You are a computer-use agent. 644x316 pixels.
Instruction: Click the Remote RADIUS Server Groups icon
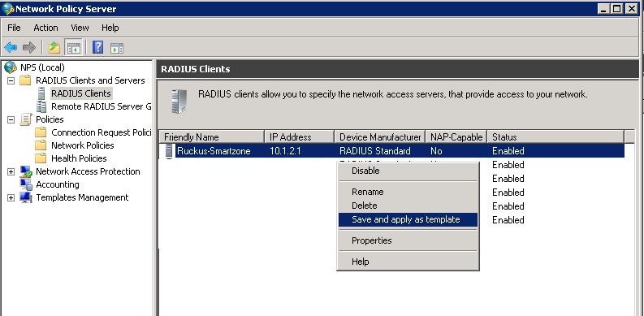click(41, 106)
